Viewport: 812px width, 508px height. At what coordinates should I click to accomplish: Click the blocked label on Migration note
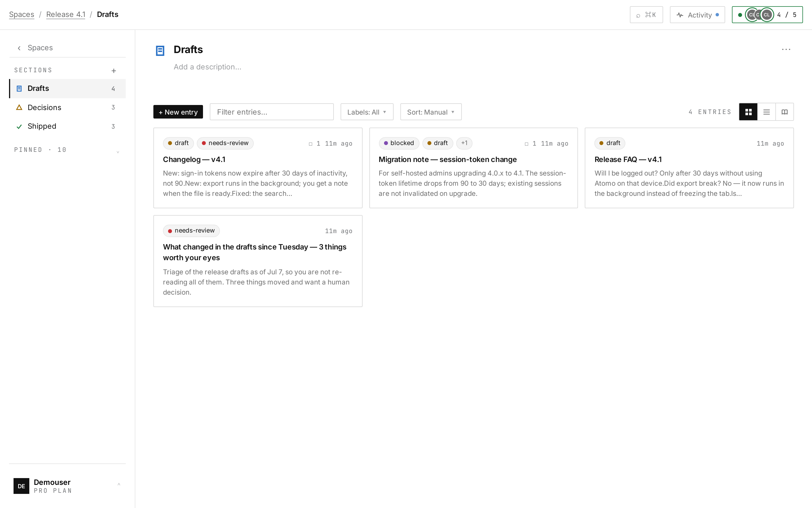click(399, 143)
